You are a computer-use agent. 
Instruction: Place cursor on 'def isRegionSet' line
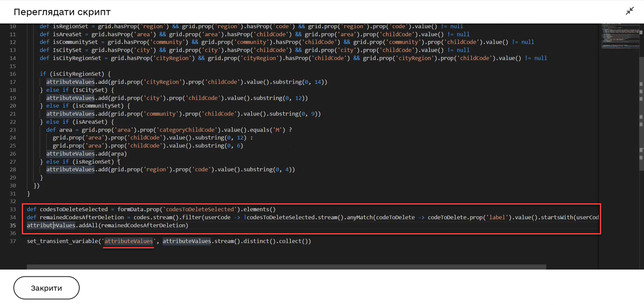pyautogui.click(x=251, y=26)
